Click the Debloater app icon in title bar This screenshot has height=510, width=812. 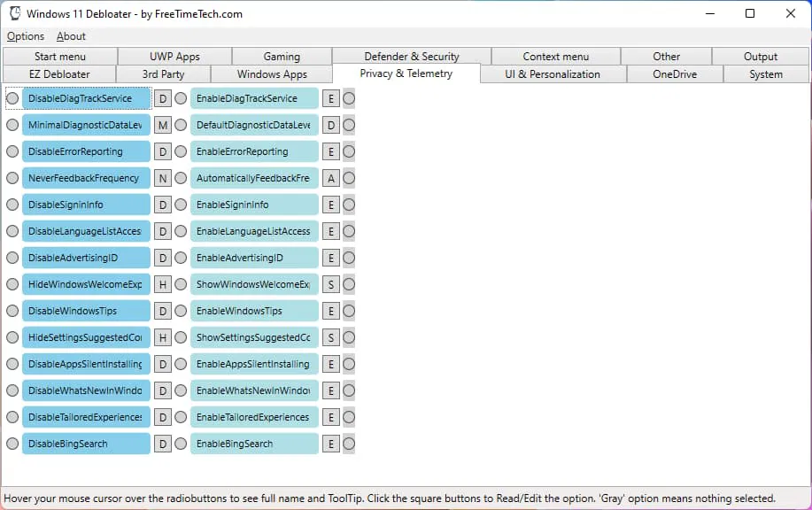click(15, 13)
